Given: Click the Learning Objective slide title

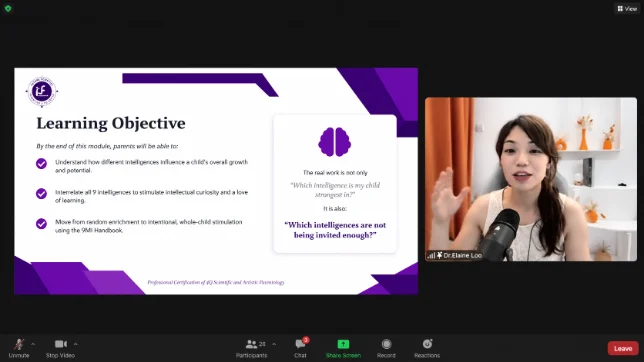Looking at the screenshot, I should (x=111, y=123).
